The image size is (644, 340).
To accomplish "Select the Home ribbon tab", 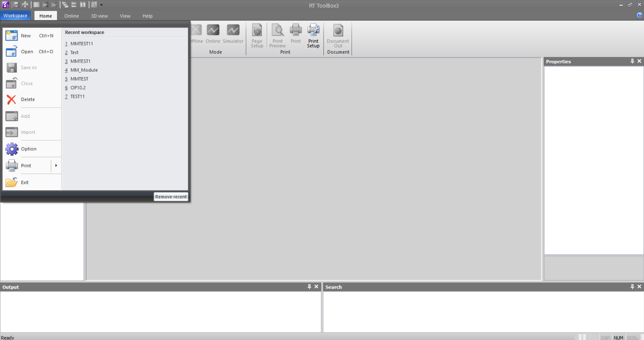I will coord(46,16).
